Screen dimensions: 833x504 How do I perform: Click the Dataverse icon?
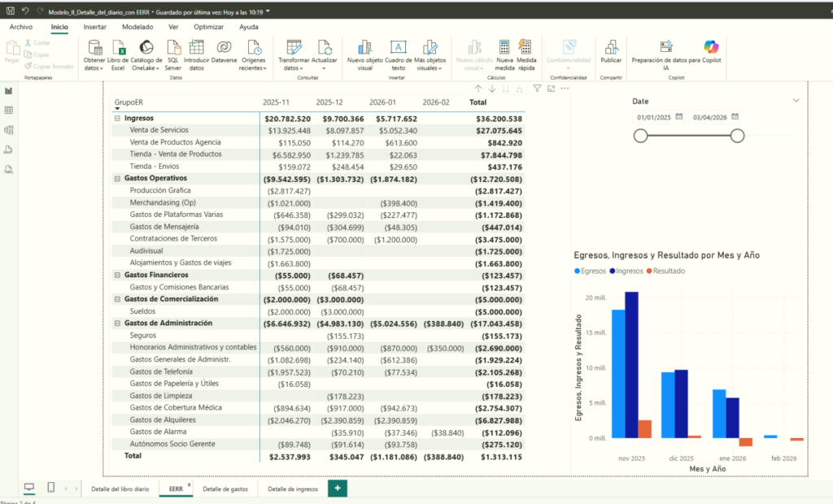(224, 49)
